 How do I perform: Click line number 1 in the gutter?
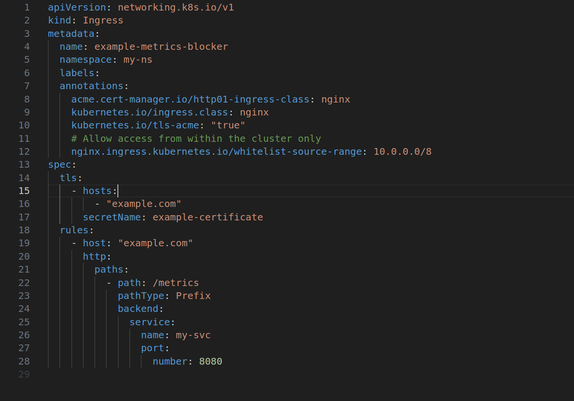click(27, 7)
